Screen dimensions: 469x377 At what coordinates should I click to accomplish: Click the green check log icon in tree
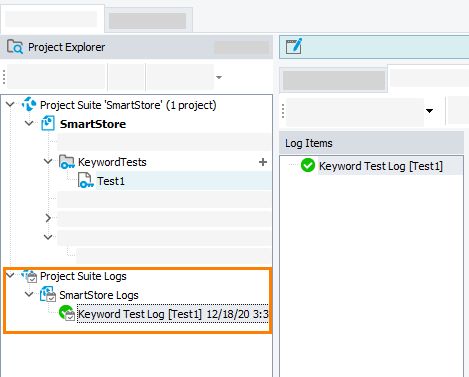[67, 313]
